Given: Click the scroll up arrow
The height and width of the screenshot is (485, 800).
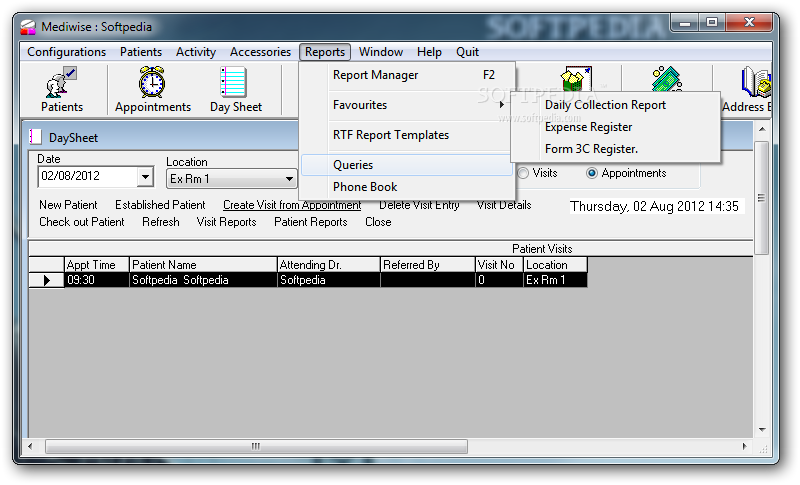Looking at the screenshot, I should (x=762, y=130).
